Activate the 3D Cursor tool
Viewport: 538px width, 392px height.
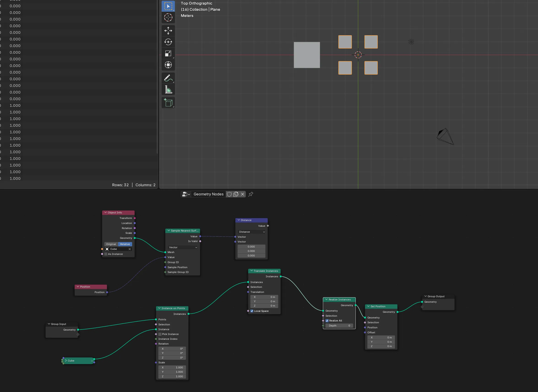168,18
